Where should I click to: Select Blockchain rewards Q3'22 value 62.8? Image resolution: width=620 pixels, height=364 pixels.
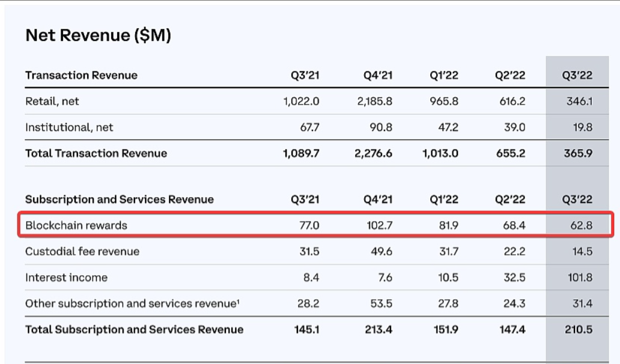(579, 225)
